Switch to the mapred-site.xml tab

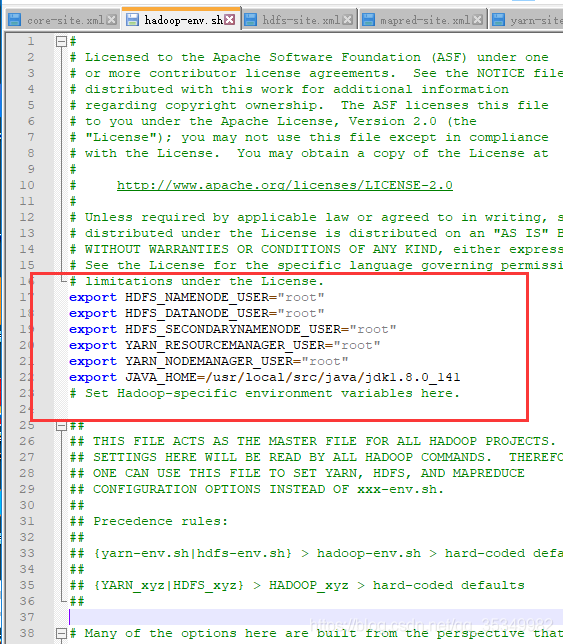coord(425,20)
